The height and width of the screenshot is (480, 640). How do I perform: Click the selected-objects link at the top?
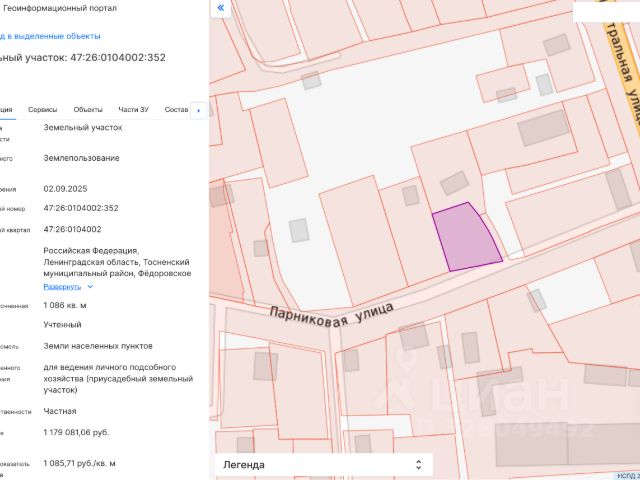(50, 36)
